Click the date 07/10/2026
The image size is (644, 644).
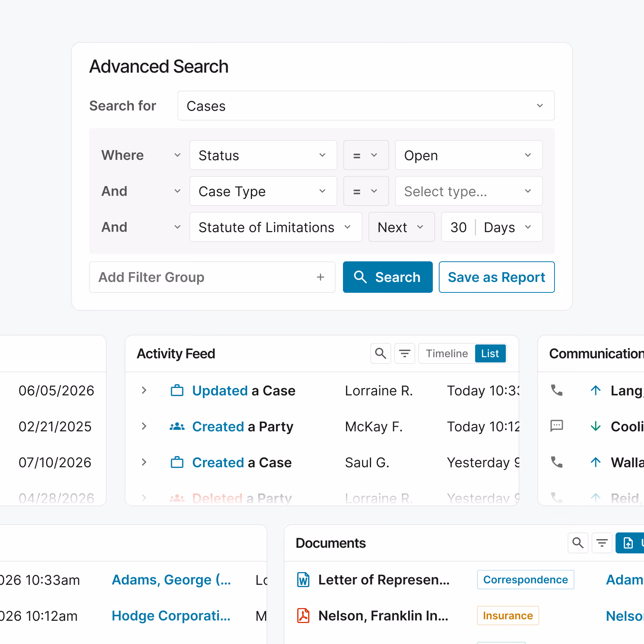55,462
